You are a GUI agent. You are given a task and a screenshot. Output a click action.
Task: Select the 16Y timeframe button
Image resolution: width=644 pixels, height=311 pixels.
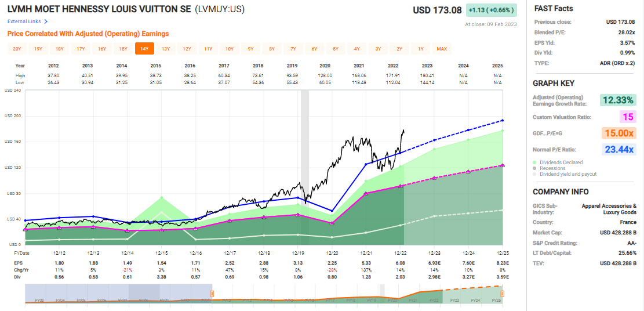pos(102,49)
